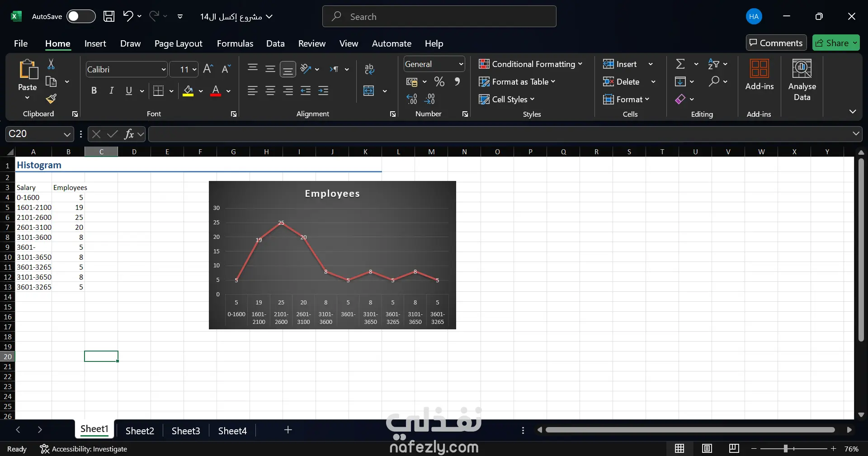The image size is (868, 456).
Task: Increase font size with the large A icon
Action: pos(208,69)
